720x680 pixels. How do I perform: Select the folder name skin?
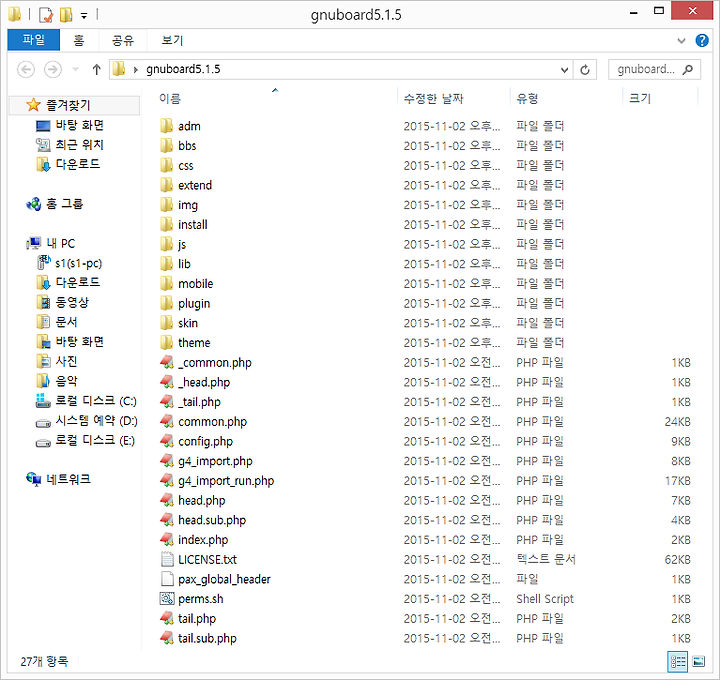[x=188, y=323]
